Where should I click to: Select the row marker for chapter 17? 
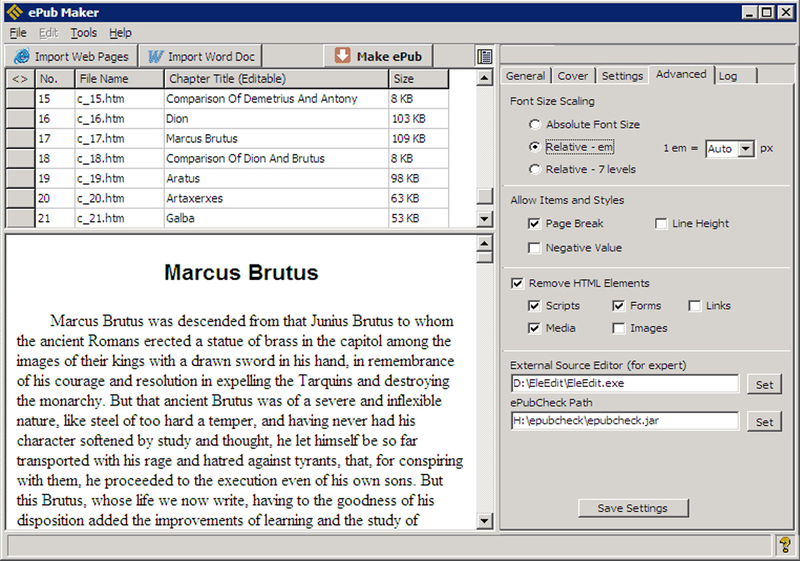(20, 139)
